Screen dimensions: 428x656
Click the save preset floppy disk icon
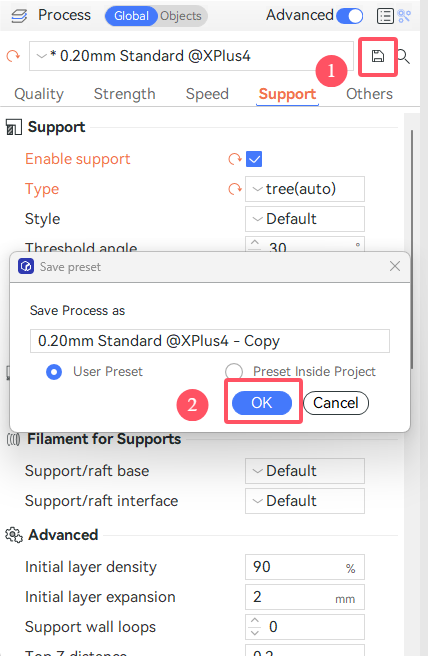point(377,56)
